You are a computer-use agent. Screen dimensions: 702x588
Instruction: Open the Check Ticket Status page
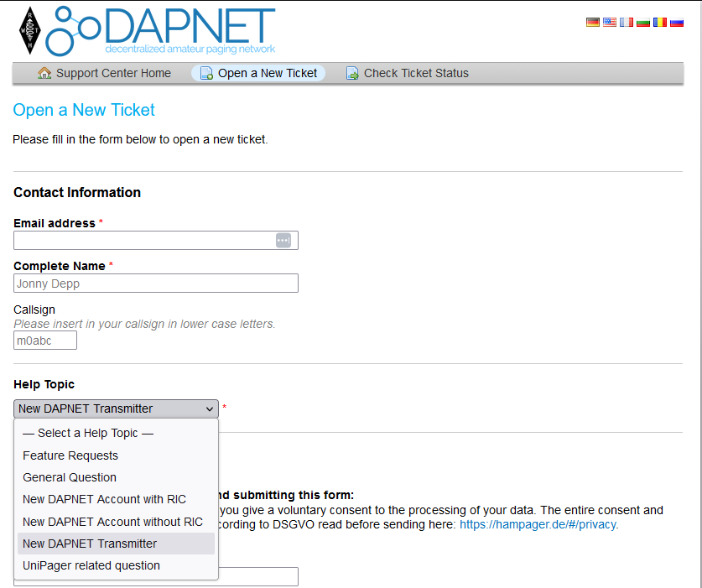(408, 73)
